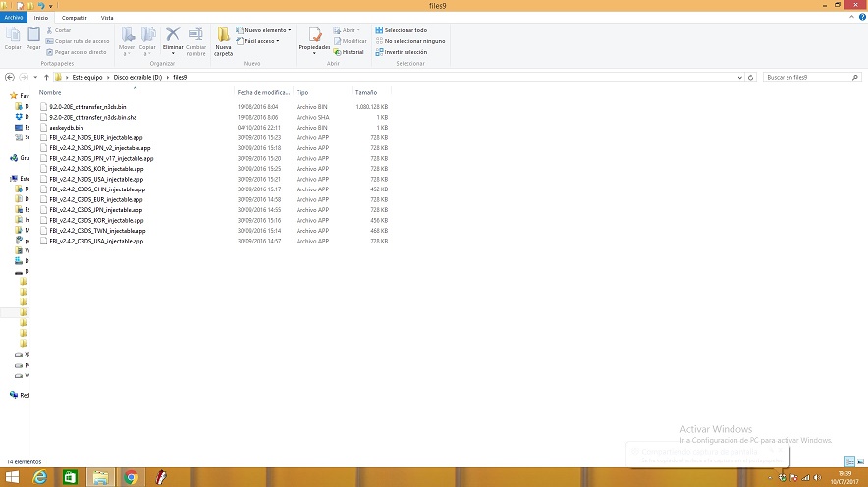The width and height of the screenshot is (868, 487).
Task: Open Historial in the Abrir group
Action: pos(353,52)
